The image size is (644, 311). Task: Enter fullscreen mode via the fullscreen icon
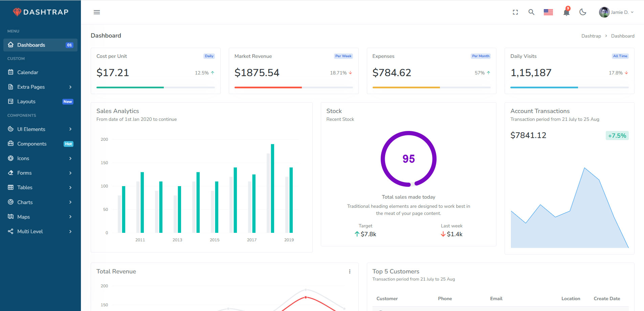[515, 12]
